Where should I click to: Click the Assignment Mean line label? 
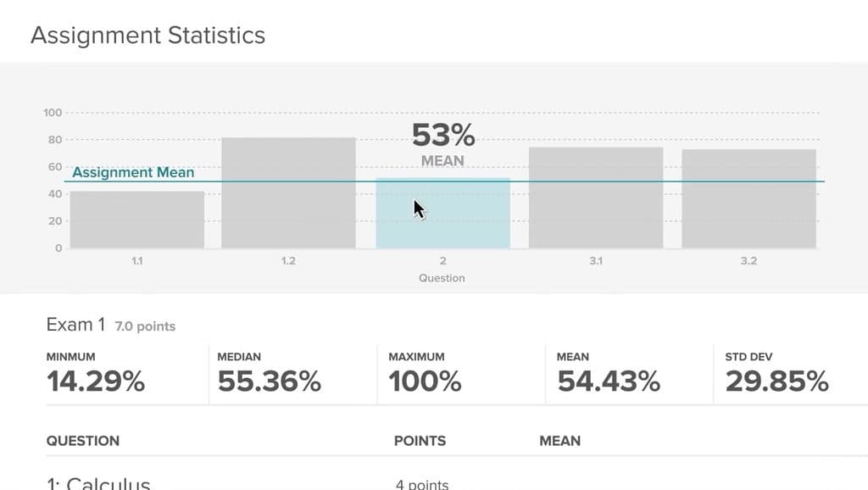pyautogui.click(x=133, y=172)
